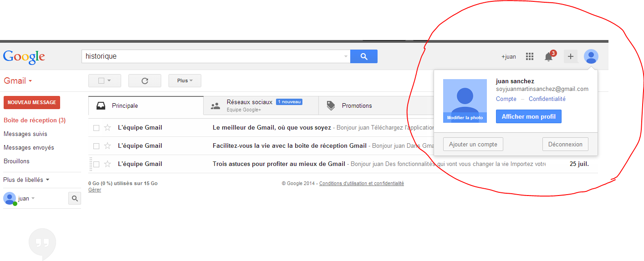
Task: Click the date '25 juil.' on last email
Action: click(x=579, y=164)
